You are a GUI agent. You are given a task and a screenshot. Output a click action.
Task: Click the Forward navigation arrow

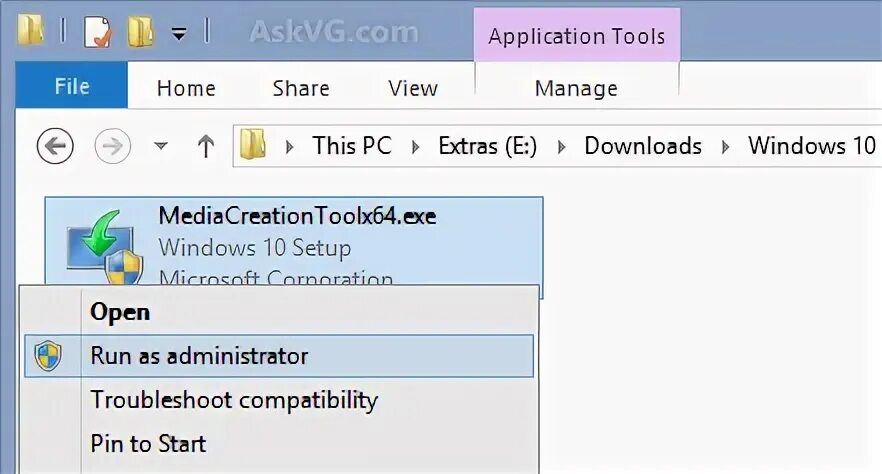pos(113,147)
